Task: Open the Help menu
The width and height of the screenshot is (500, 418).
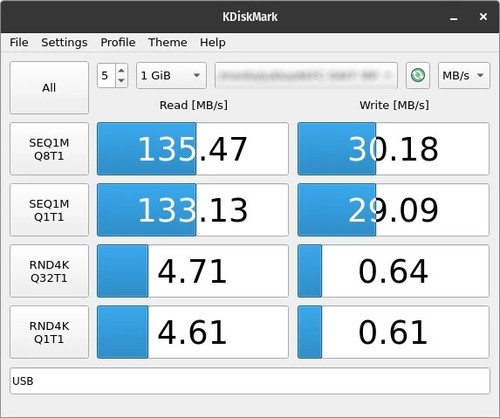Action: pos(213,42)
